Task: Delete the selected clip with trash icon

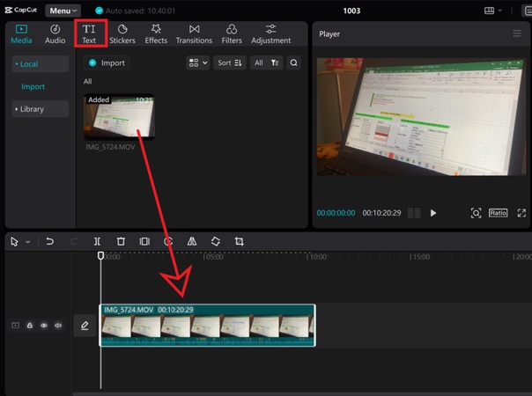Action: (x=121, y=241)
